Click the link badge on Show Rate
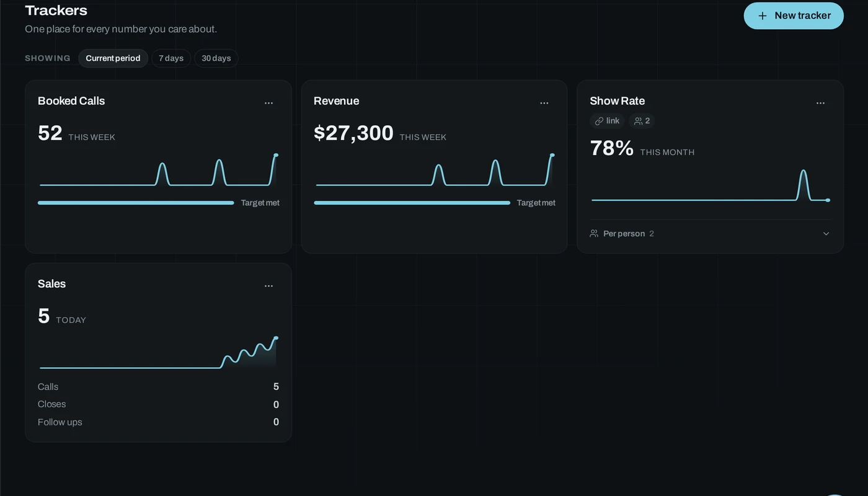The width and height of the screenshot is (868, 496). [607, 121]
